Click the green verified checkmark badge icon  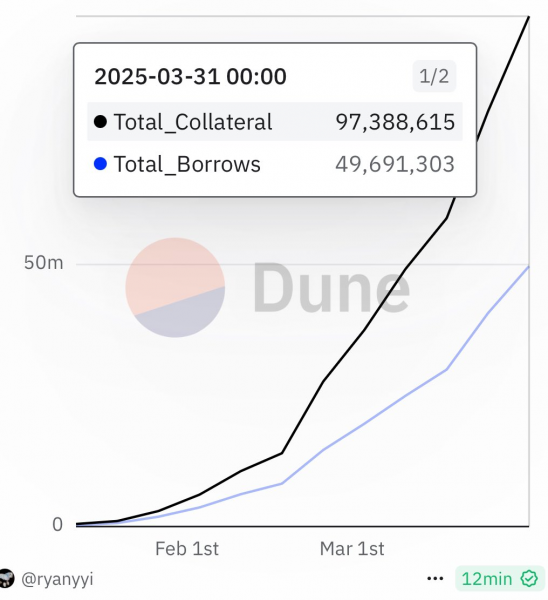pyautogui.click(x=528, y=579)
